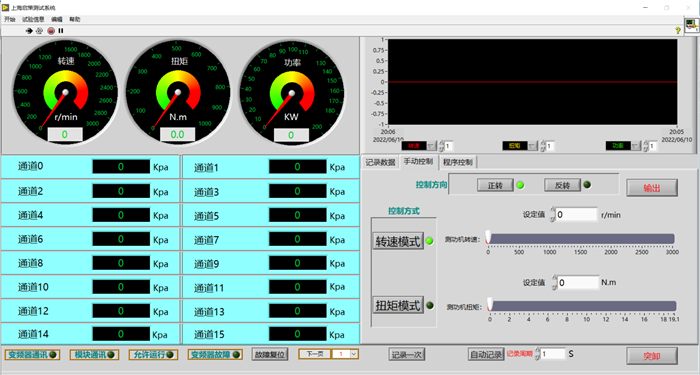Click the red 输出 output button
Image resolution: width=700 pixels, height=375 pixels.
tap(652, 188)
